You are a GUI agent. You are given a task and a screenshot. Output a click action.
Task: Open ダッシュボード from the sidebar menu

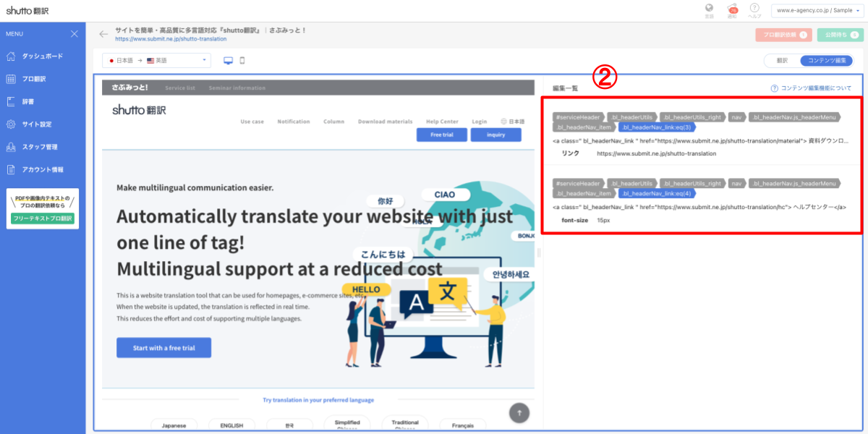click(x=43, y=56)
